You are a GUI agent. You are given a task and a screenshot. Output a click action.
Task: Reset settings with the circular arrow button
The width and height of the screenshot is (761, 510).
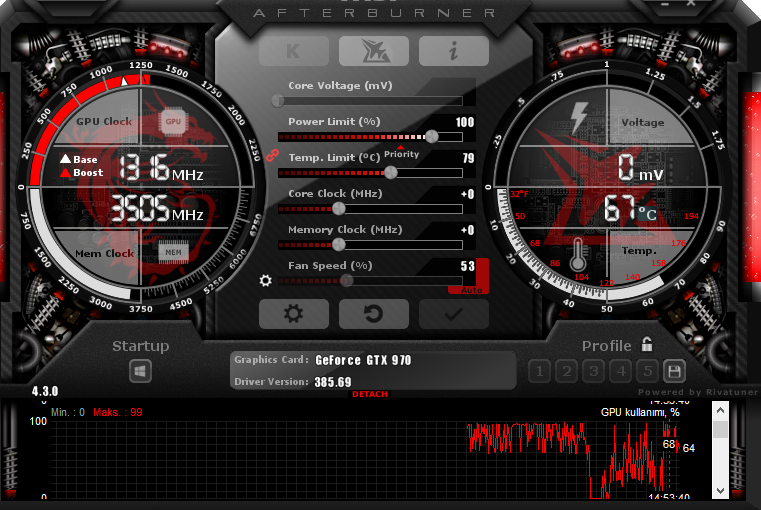[374, 314]
